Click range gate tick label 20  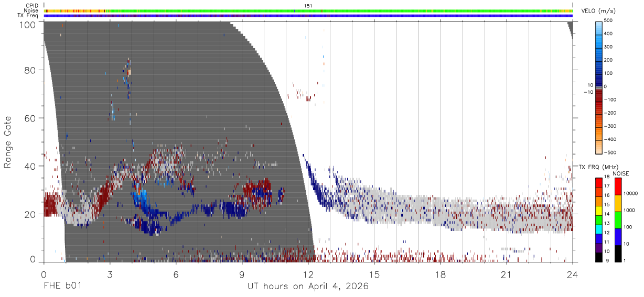(30, 214)
